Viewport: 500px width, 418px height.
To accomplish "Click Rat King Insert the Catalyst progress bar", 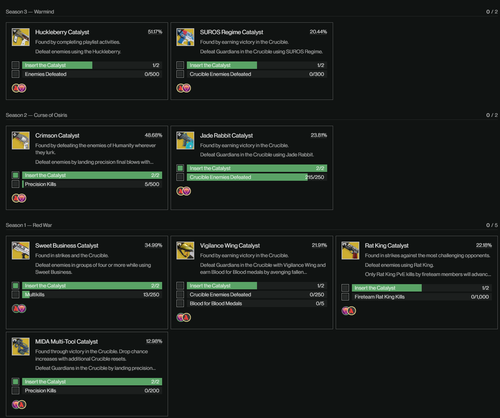I will click(422, 288).
